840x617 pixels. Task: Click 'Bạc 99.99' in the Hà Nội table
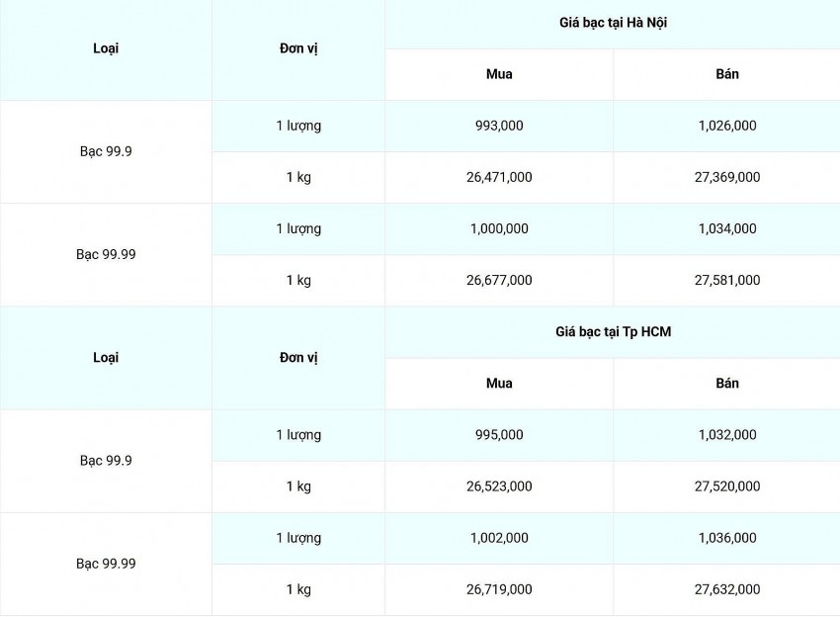pyautogui.click(x=106, y=254)
